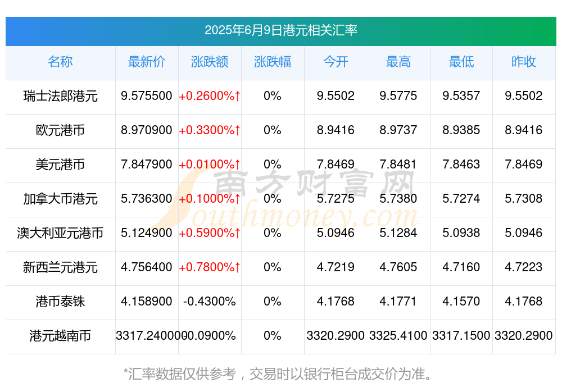Click latest price 9.575500

coord(147,96)
